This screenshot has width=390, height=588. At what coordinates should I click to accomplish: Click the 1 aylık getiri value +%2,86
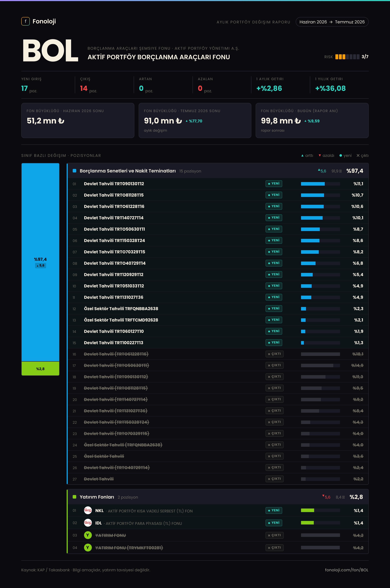[x=269, y=88]
